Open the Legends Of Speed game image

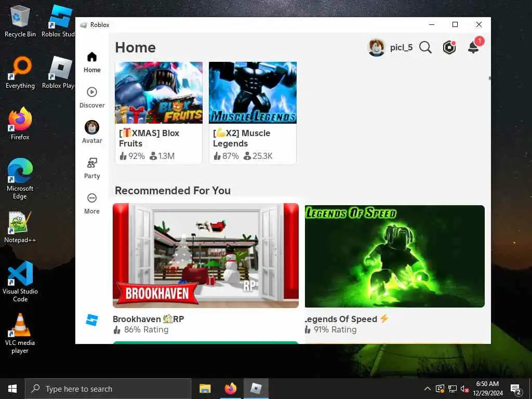pos(395,257)
